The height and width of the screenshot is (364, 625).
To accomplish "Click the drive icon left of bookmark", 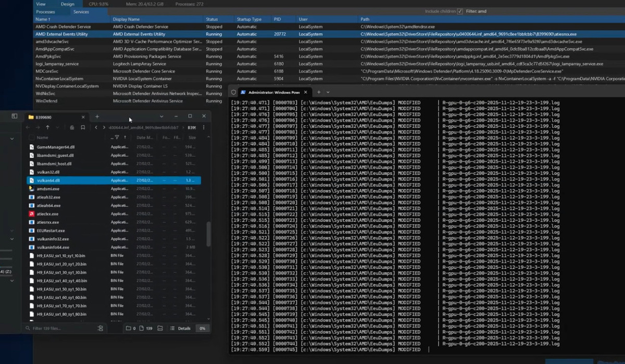I will pyautogui.click(x=72, y=127).
